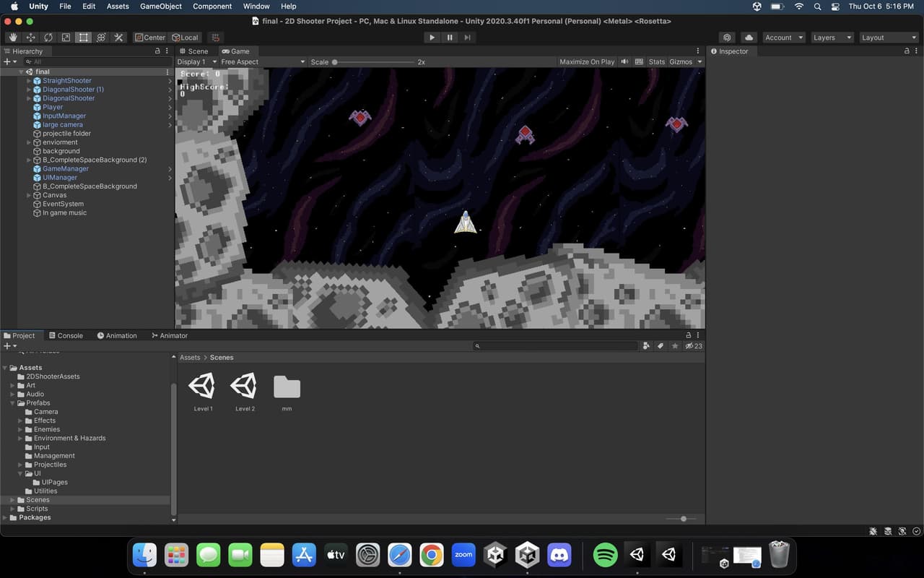Click the Step forward button

(x=468, y=38)
